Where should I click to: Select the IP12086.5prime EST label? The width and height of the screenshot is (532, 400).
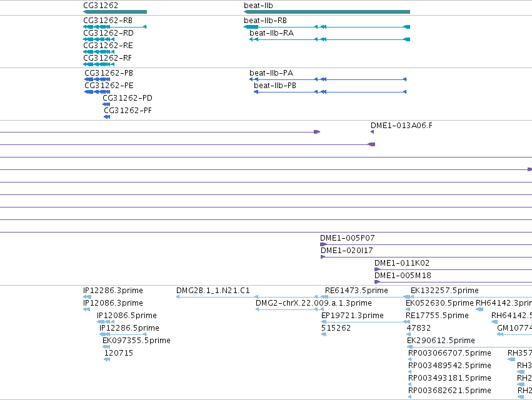[127, 316]
